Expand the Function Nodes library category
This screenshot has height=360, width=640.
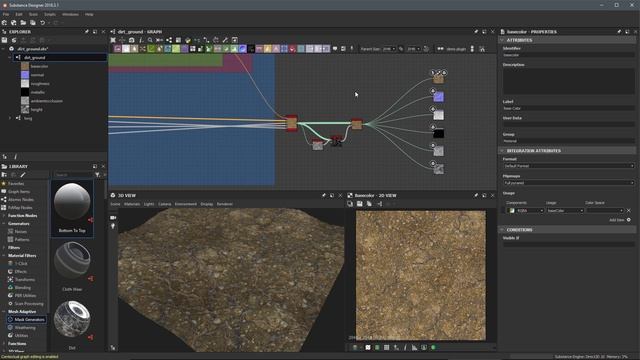pos(4,216)
